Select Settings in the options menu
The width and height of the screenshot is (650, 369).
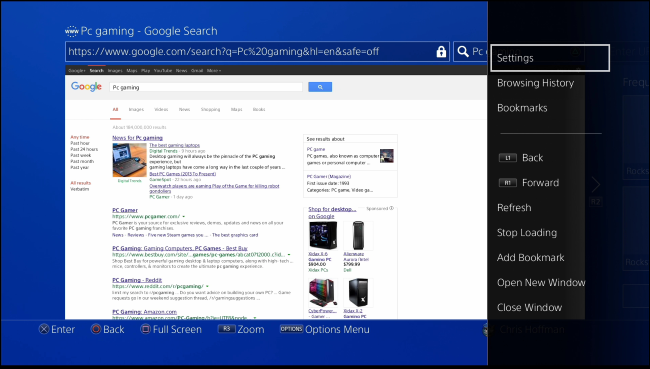click(x=550, y=58)
